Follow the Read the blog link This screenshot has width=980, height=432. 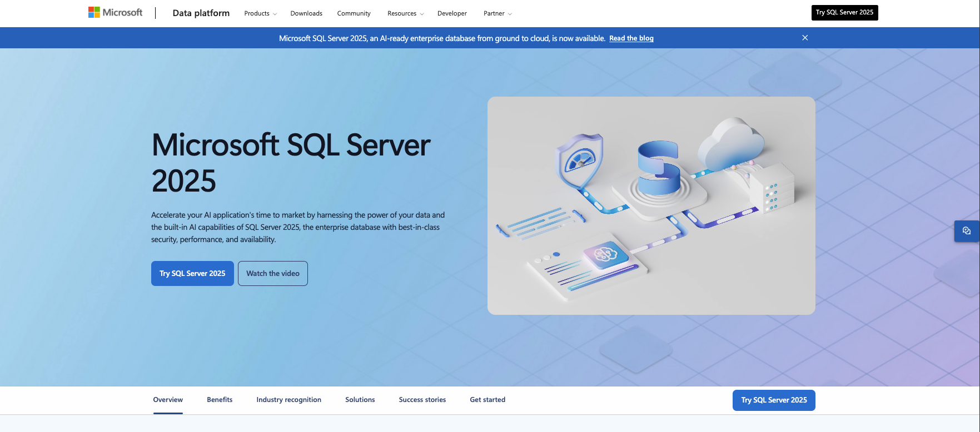[x=631, y=38]
